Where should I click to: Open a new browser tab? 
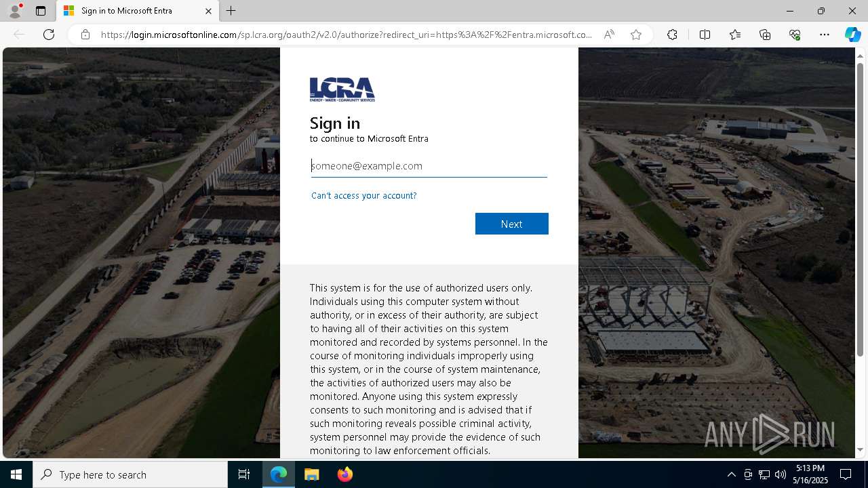pyautogui.click(x=231, y=11)
